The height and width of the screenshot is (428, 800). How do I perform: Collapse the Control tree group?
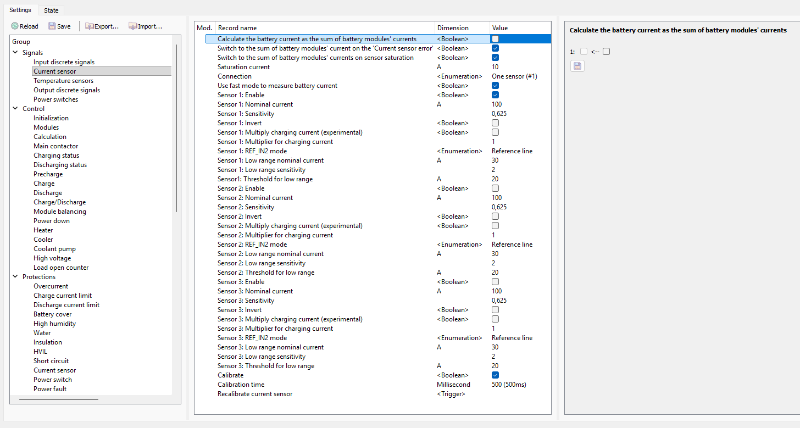coord(15,109)
